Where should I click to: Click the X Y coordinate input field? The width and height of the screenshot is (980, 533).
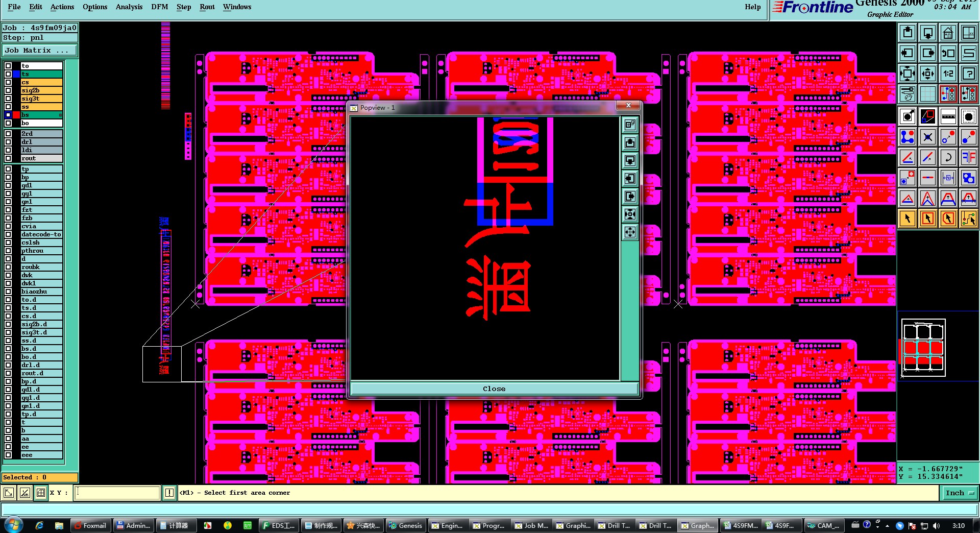pyautogui.click(x=117, y=493)
